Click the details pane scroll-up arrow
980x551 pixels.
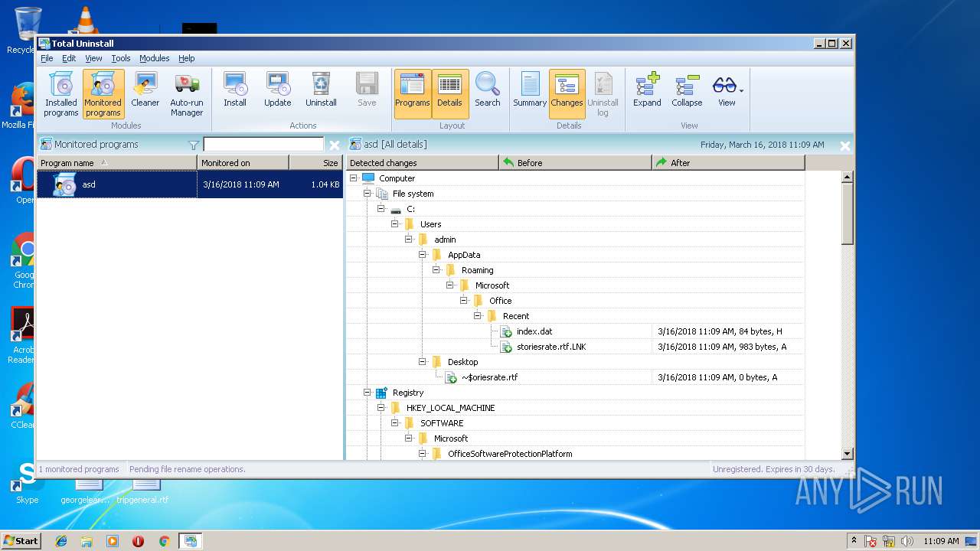click(x=847, y=177)
